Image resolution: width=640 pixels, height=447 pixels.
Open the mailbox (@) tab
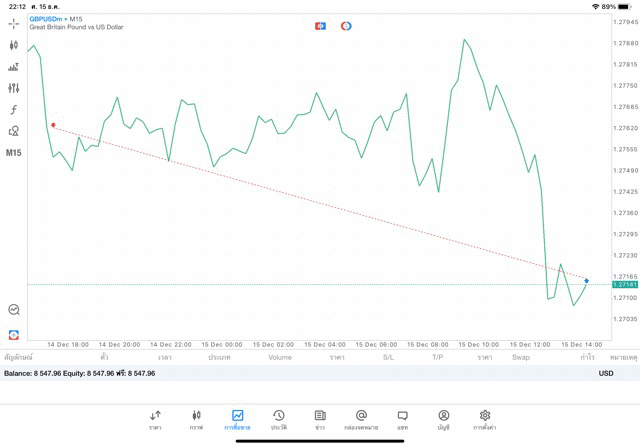pos(361,419)
